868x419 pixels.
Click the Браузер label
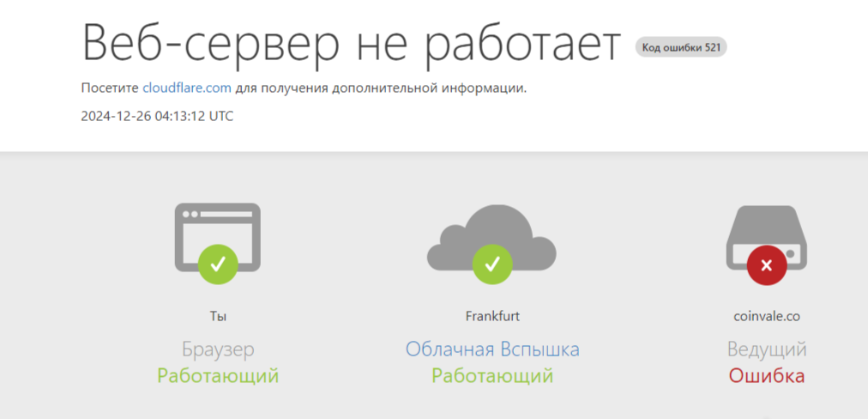tap(218, 349)
